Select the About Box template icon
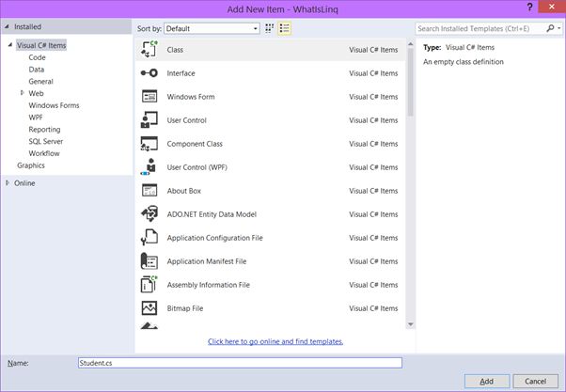The image size is (566, 392). (149, 190)
